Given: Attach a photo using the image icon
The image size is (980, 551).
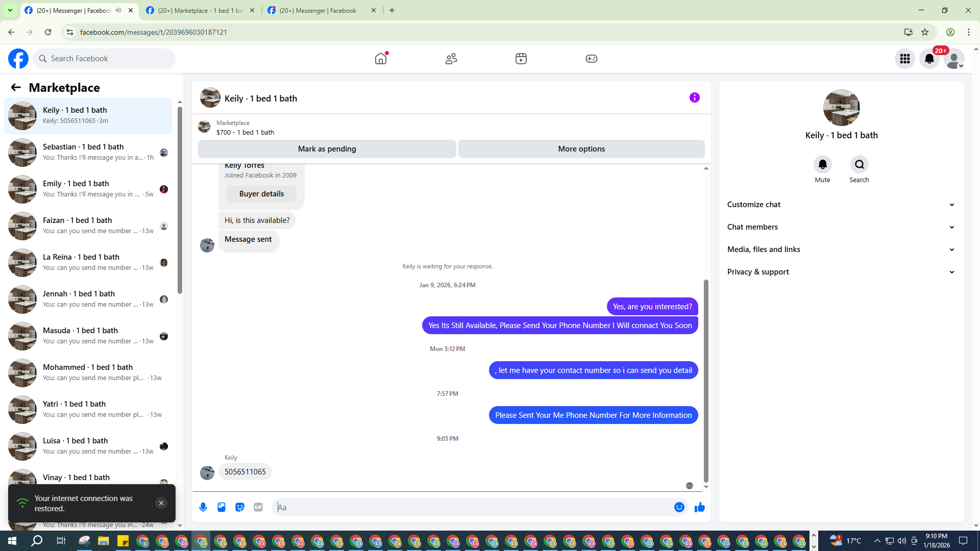Looking at the screenshot, I should coord(222,507).
